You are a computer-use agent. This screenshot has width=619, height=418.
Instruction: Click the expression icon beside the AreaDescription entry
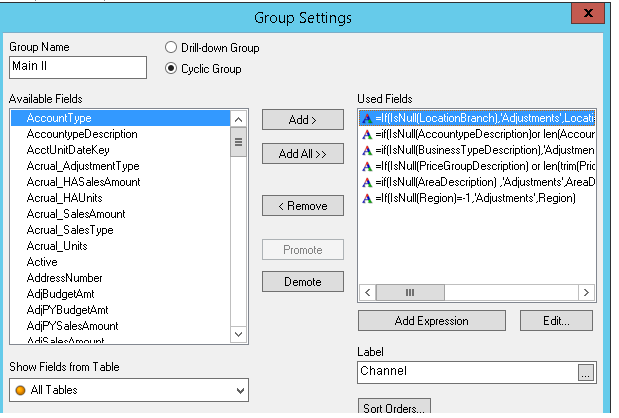tap(366, 182)
